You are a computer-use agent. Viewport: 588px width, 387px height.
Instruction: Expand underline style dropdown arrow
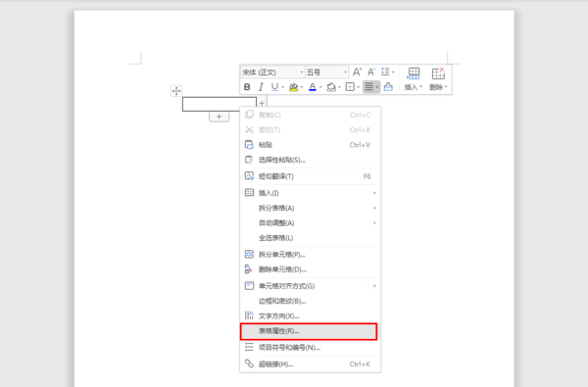tap(283, 87)
